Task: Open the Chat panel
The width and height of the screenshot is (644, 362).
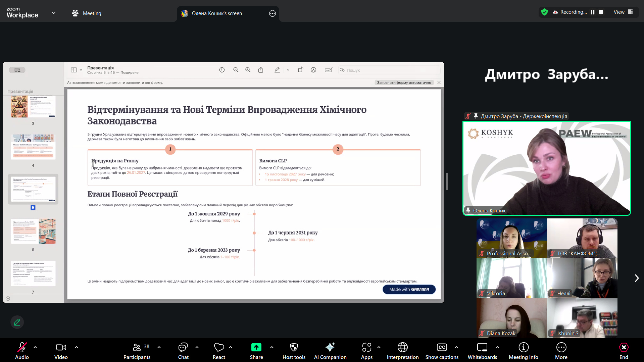Action: (x=183, y=351)
